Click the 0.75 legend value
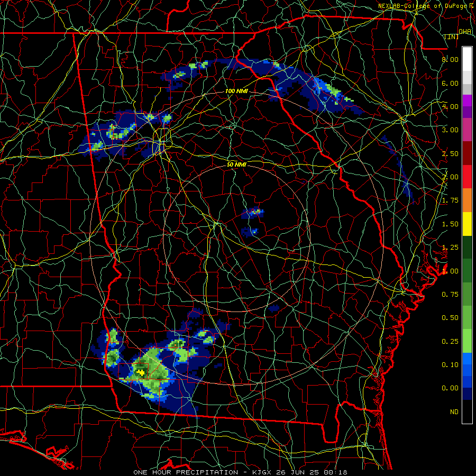The height and width of the screenshot is (476, 476). tap(450, 295)
